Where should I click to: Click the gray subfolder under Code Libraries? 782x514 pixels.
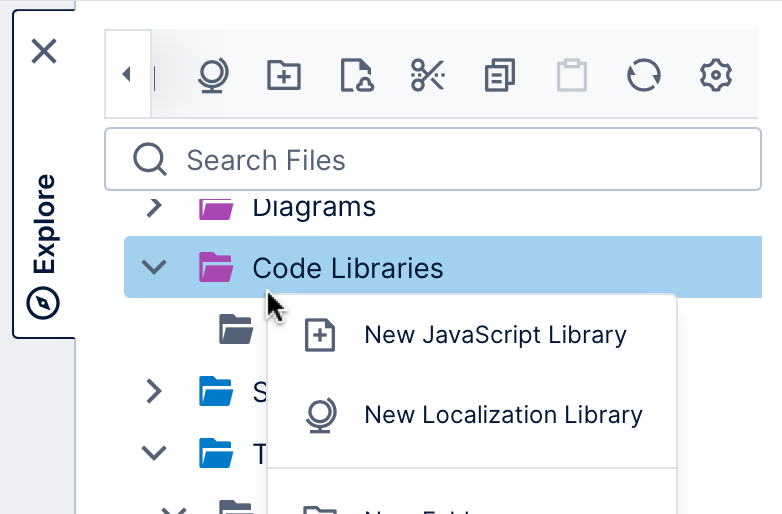236,328
